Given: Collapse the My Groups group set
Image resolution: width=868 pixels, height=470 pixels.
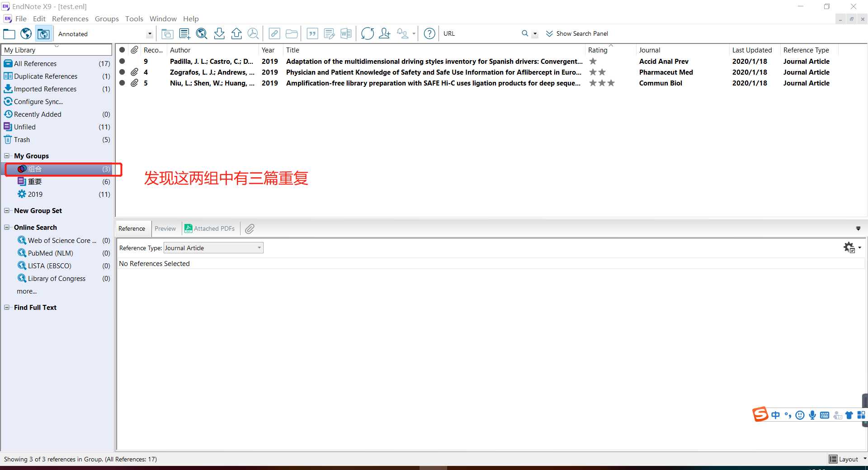Looking at the screenshot, I should coord(7,156).
